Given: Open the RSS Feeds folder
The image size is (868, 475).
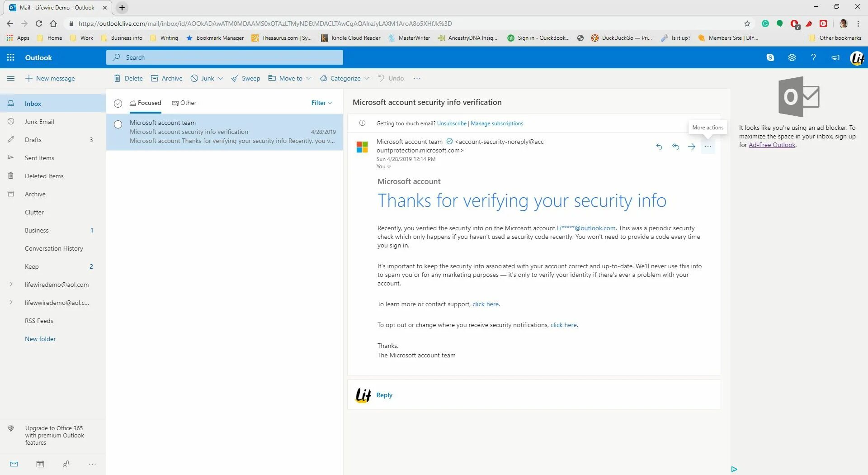Looking at the screenshot, I should (x=53, y=320).
